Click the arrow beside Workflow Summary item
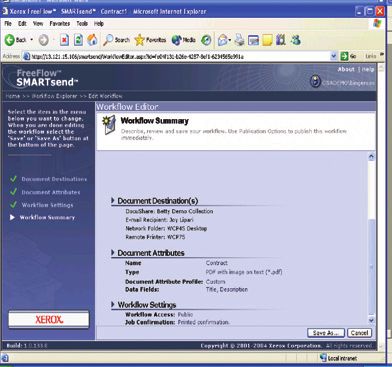Image resolution: width=392 pixels, height=367 pixels. [13, 217]
